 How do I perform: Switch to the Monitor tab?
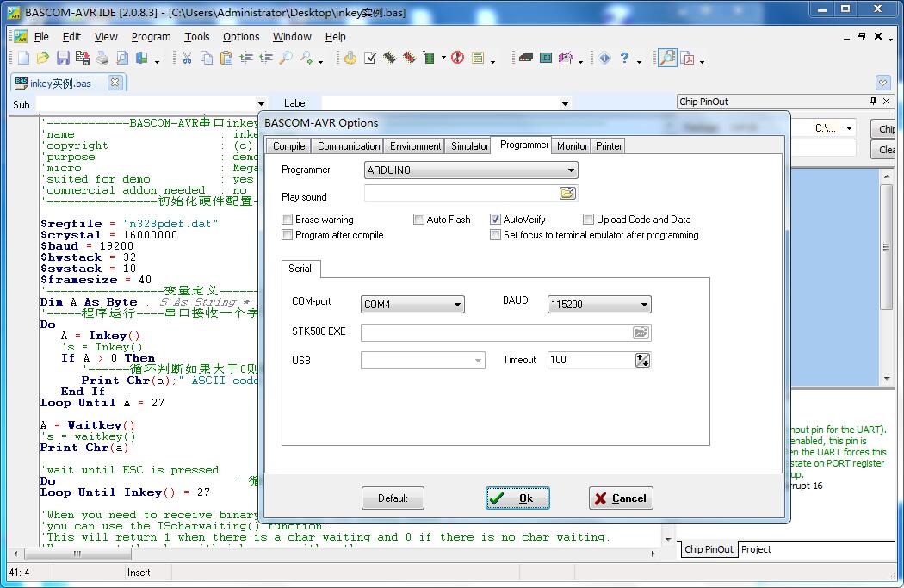pos(572,146)
